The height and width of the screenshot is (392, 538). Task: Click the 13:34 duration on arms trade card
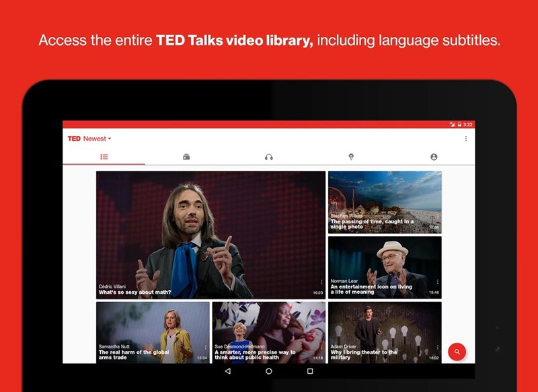click(202, 358)
